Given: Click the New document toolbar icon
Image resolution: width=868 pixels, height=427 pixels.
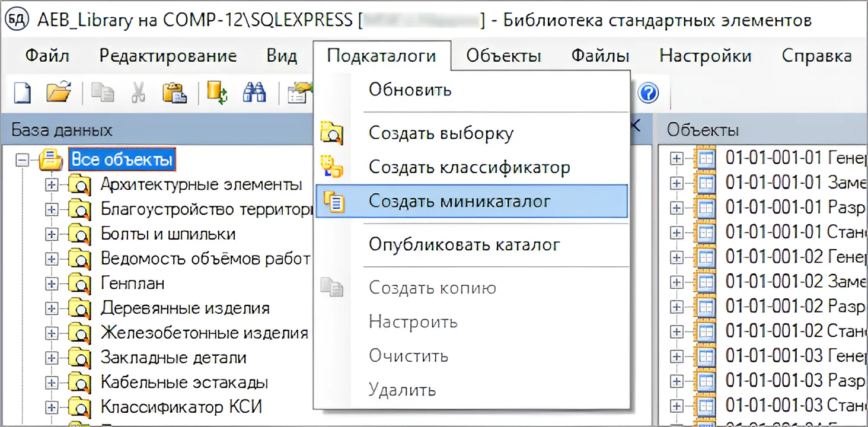Looking at the screenshot, I should pos(22,93).
